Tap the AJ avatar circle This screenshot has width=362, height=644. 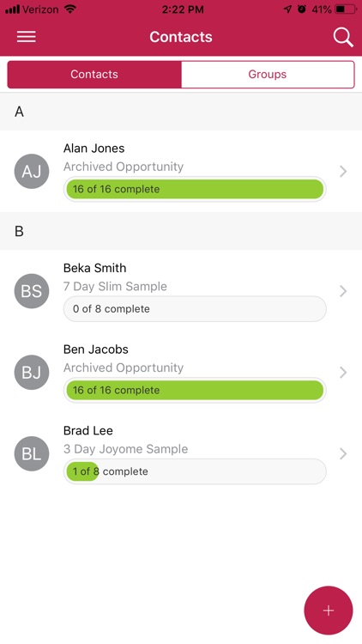[x=32, y=171]
